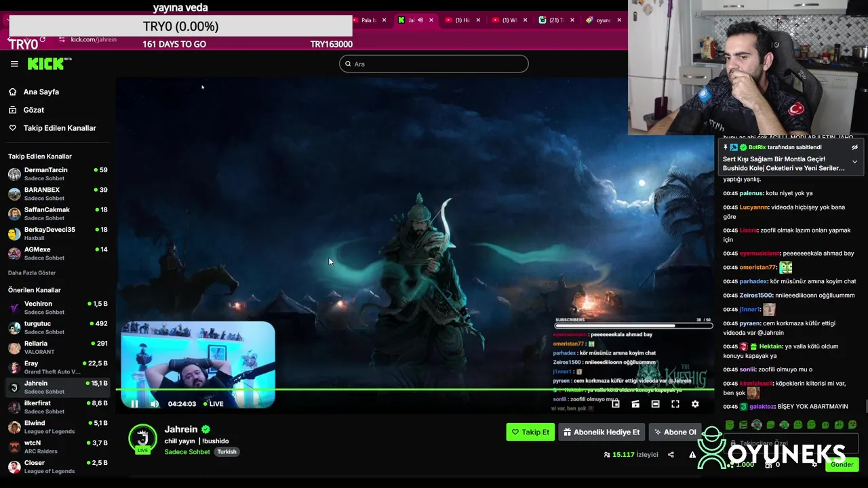
Task: Expand Daha Fazla Göster list
Action: (32, 272)
